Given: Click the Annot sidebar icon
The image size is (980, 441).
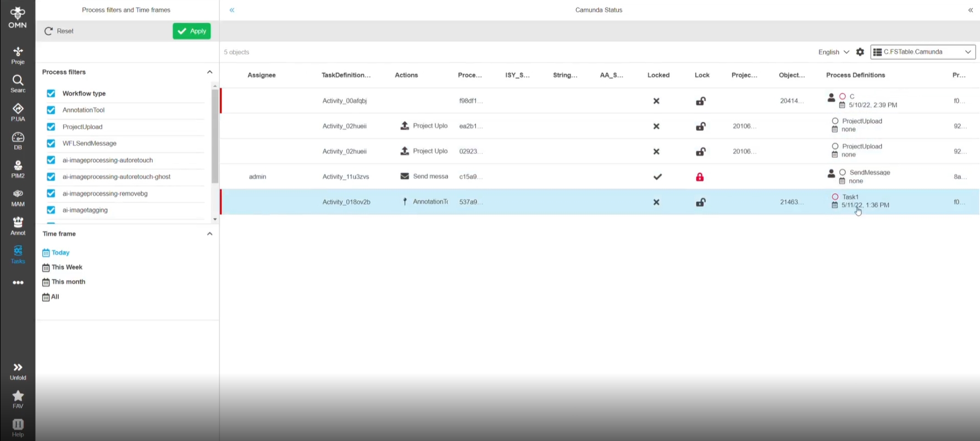Looking at the screenshot, I should click(x=18, y=225).
